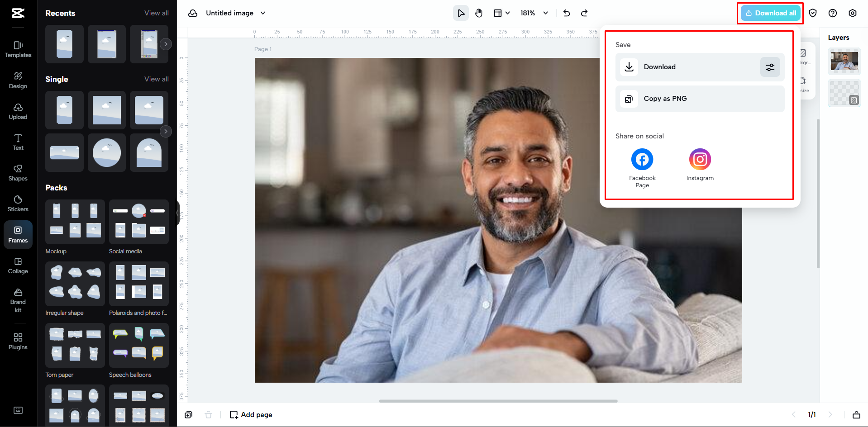The width and height of the screenshot is (868, 427).
Task: Select the Hand tool in the toolbar
Action: pyautogui.click(x=478, y=13)
